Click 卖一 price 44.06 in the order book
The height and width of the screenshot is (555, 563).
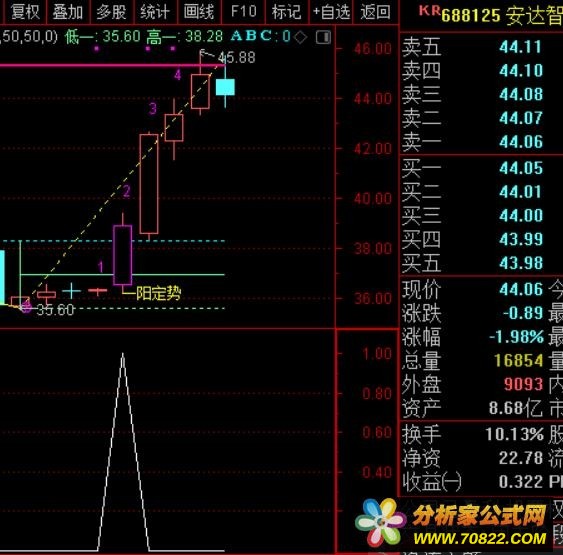tap(521, 142)
